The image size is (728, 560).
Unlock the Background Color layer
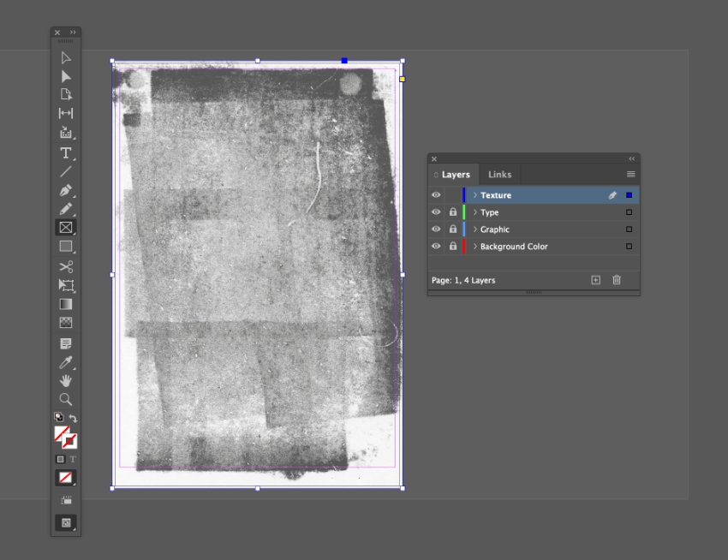453,246
